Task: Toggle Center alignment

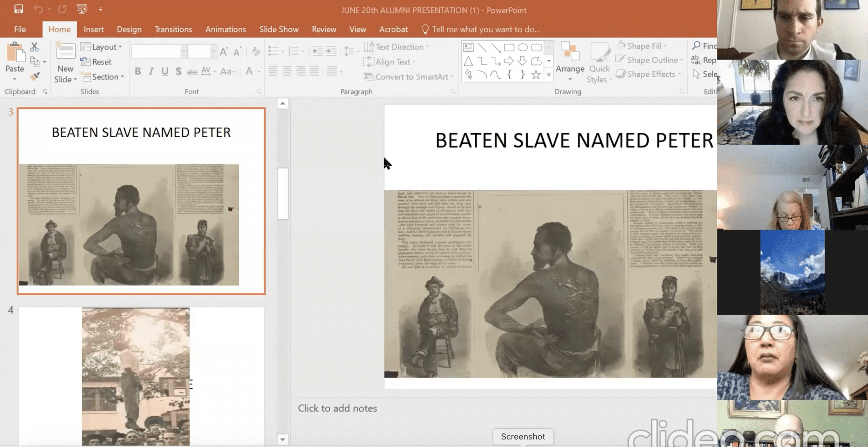Action: pyautogui.click(x=287, y=71)
